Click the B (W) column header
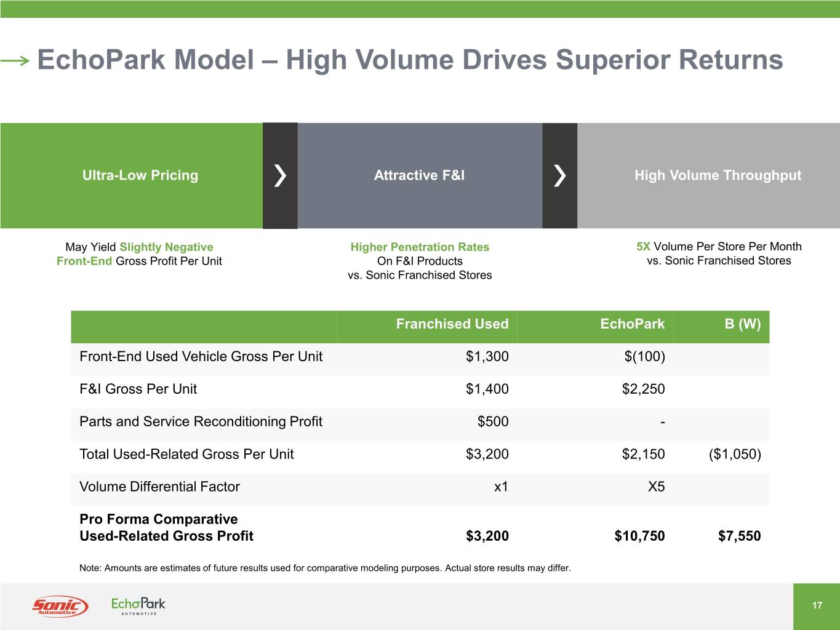 point(742,324)
